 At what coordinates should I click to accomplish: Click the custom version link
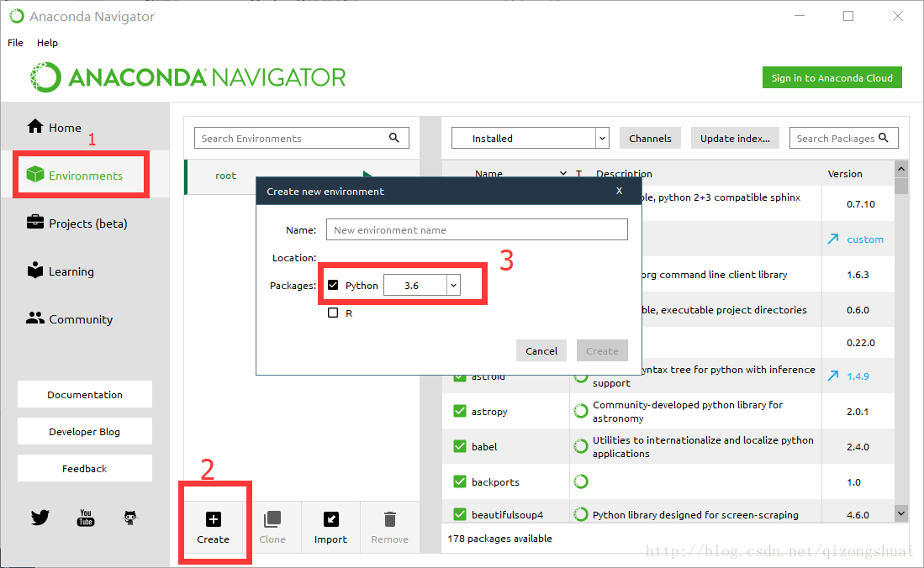865,239
